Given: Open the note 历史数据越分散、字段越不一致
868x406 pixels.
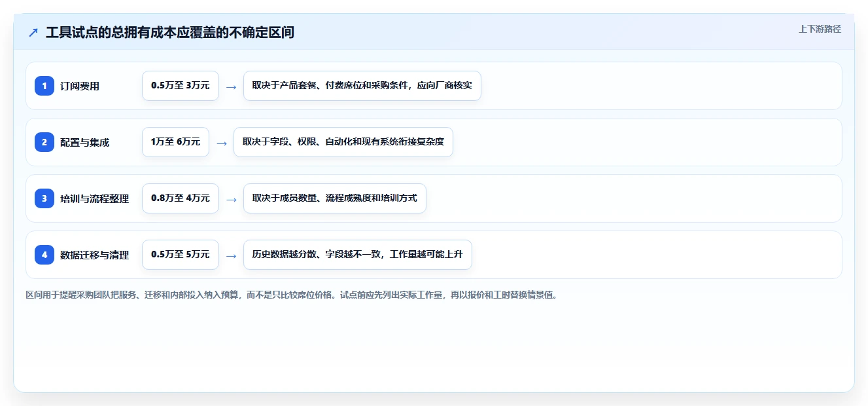Looking at the screenshot, I should pyautogui.click(x=358, y=255).
